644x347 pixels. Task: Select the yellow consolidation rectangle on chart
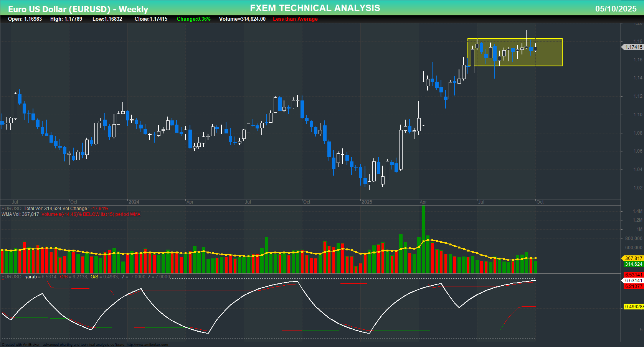point(514,52)
